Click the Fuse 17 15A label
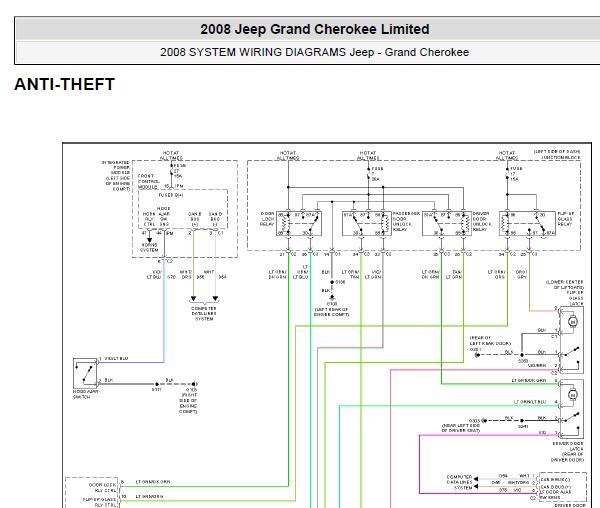 pyautogui.click(x=515, y=174)
